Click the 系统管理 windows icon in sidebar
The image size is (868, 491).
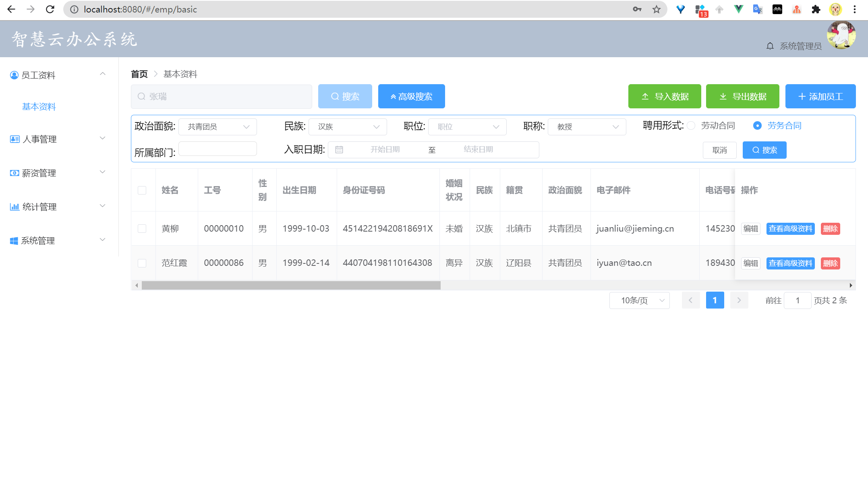pos(14,241)
